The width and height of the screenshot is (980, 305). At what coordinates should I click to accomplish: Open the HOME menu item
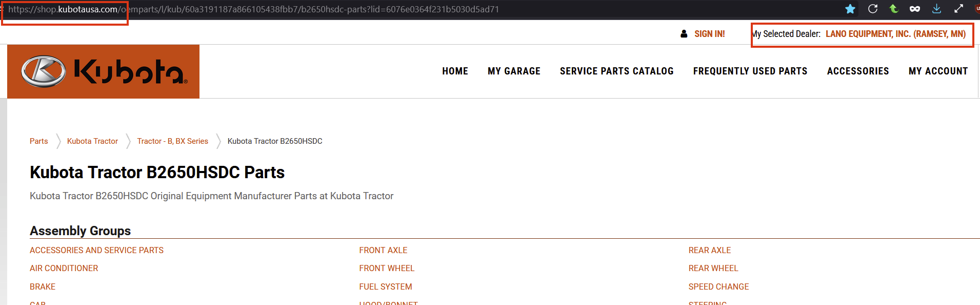point(455,71)
